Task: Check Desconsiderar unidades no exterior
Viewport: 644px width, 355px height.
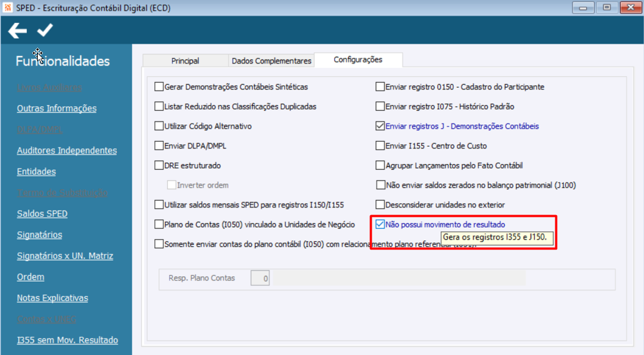Action: pos(380,205)
